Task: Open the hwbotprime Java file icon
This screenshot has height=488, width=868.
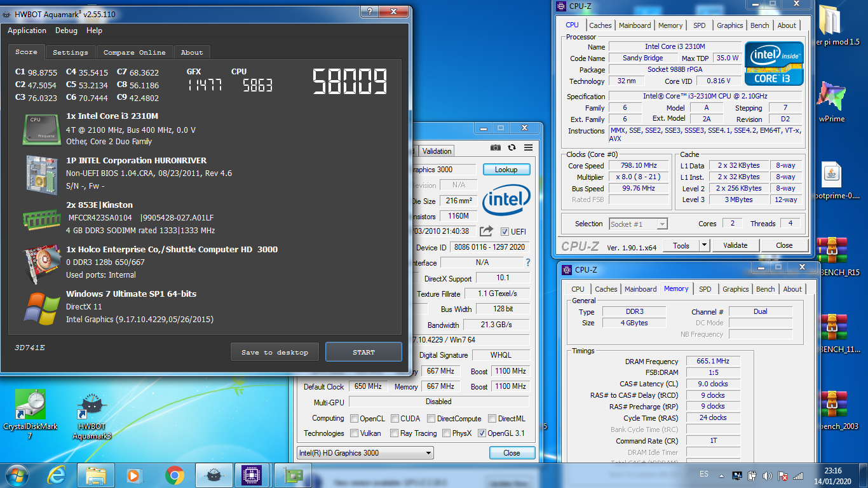Action: [x=831, y=180]
